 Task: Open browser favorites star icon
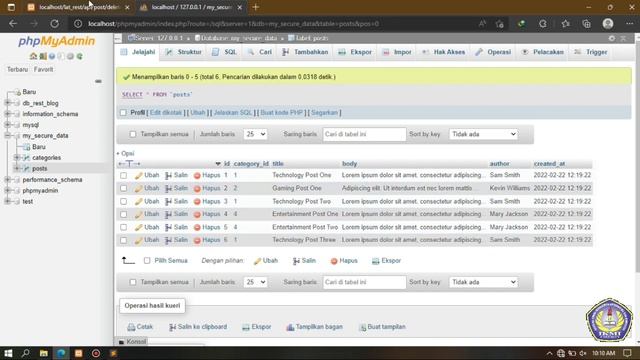pyautogui.click(x=565, y=24)
